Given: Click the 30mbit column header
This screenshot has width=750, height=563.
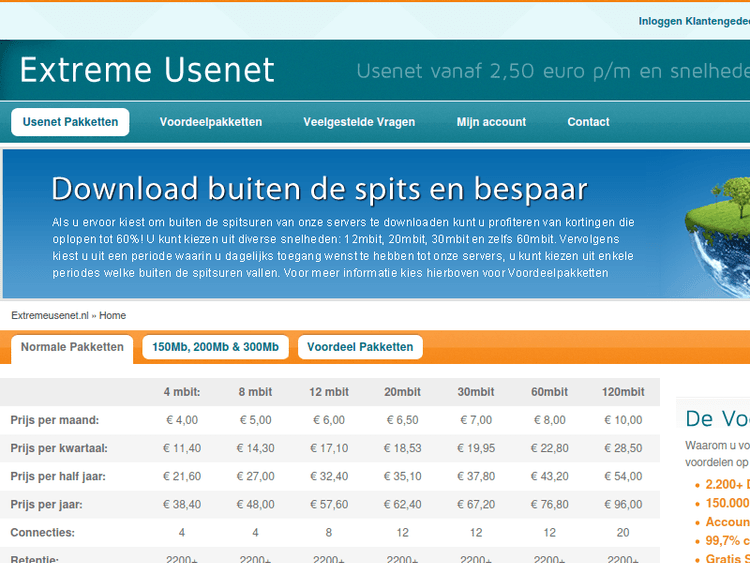Looking at the screenshot, I should [x=476, y=392].
